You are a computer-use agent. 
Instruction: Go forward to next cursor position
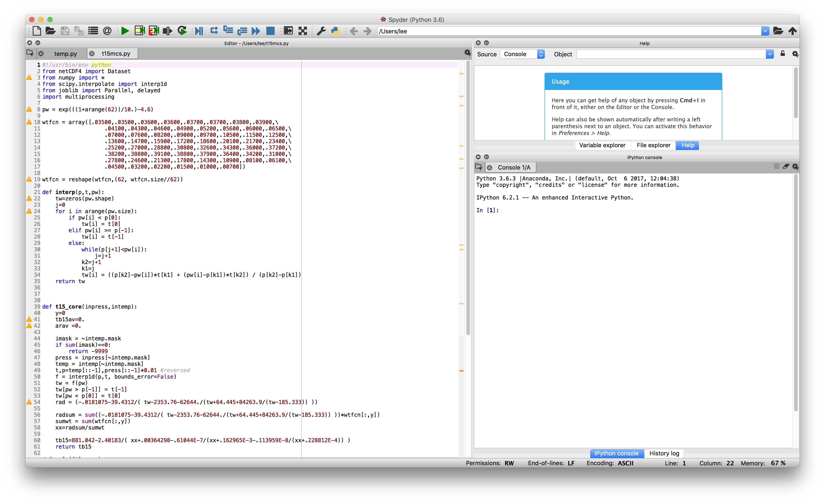point(367,31)
